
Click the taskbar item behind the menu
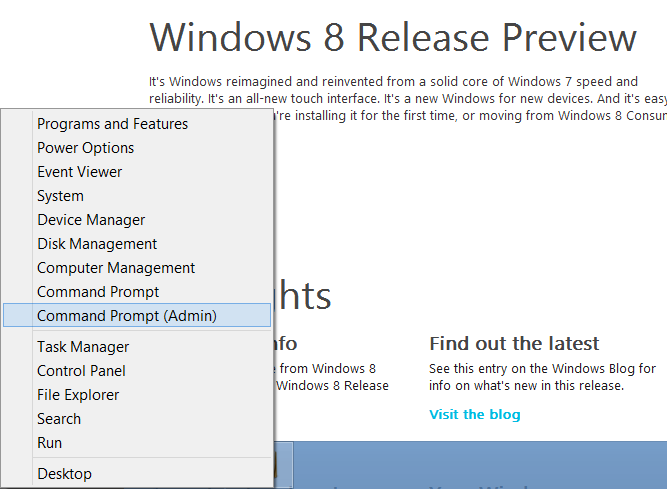point(283,465)
